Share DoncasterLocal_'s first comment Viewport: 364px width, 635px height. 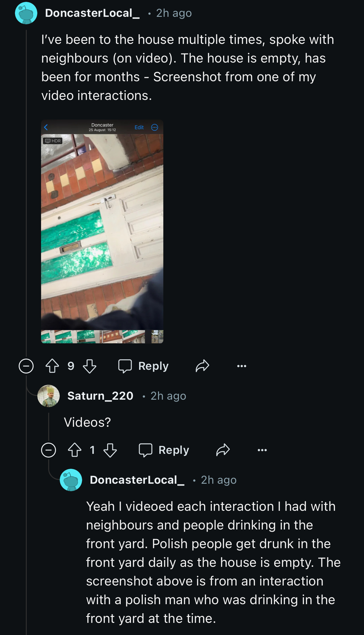[202, 366]
